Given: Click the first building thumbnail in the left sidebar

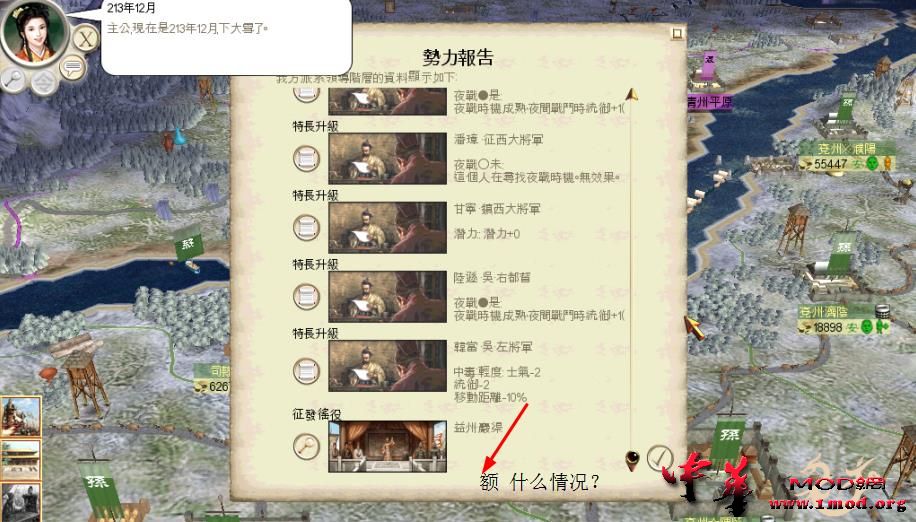Looking at the screenshot, I should point(20,416).
